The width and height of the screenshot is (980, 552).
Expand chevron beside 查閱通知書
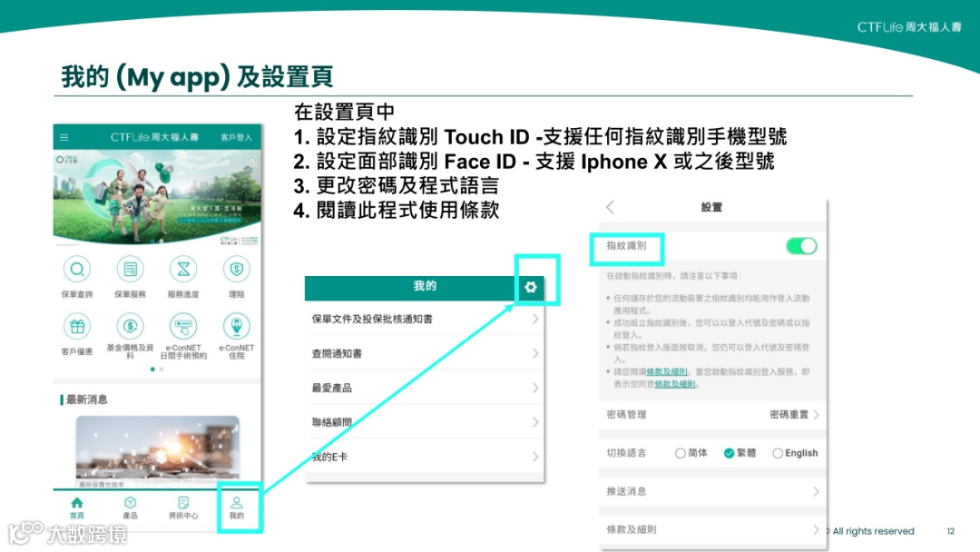pyautogui.click(x=535, y=353)
